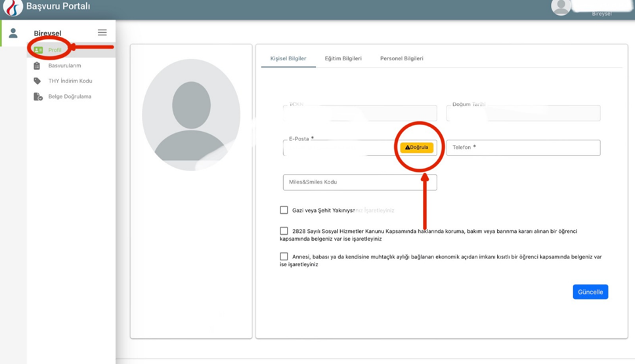Click the large profile photo placeholder
Viewport: 635px width, 364px height.
click(x=191, y=115)
